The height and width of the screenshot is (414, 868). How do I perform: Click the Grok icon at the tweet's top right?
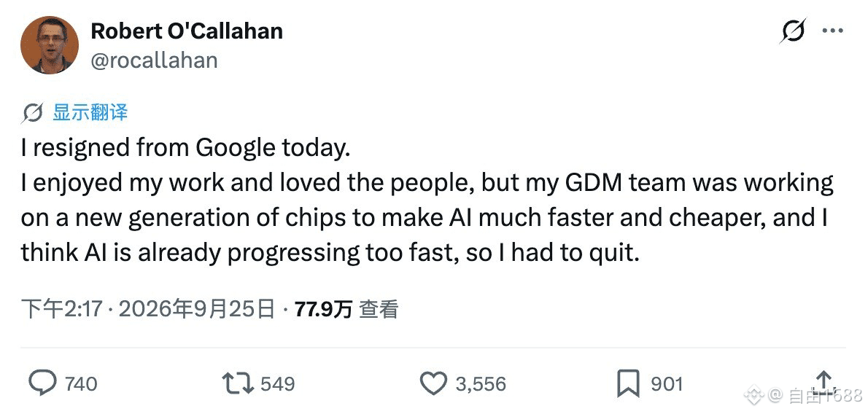pos(794,31)
